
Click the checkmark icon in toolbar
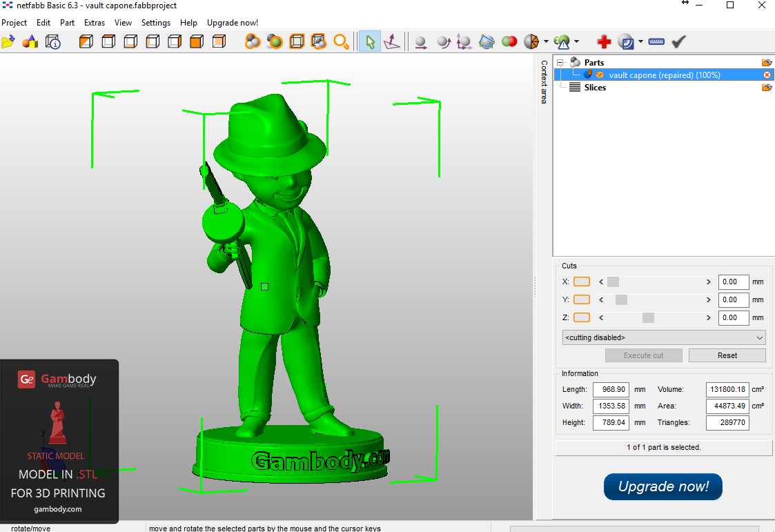[x=678, y=42]
